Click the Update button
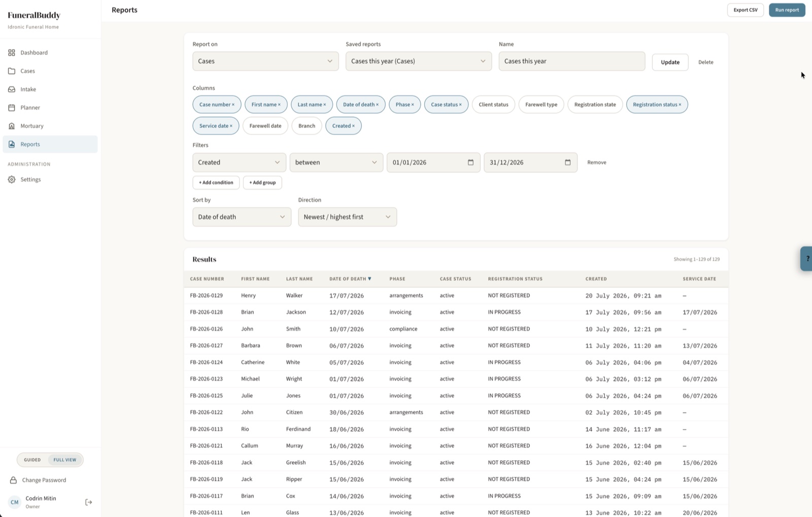Image resolution: width=812 pixels, height=517 pixels. click(670, 62)
